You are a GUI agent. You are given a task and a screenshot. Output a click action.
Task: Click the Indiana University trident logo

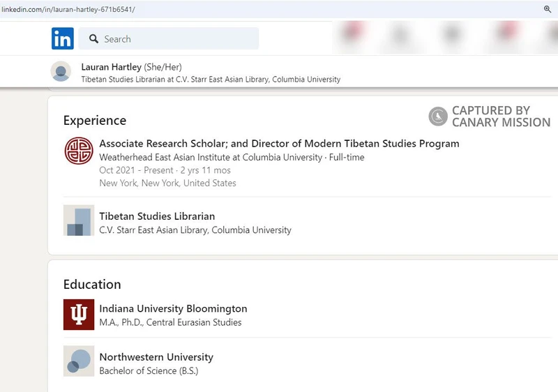79,315
